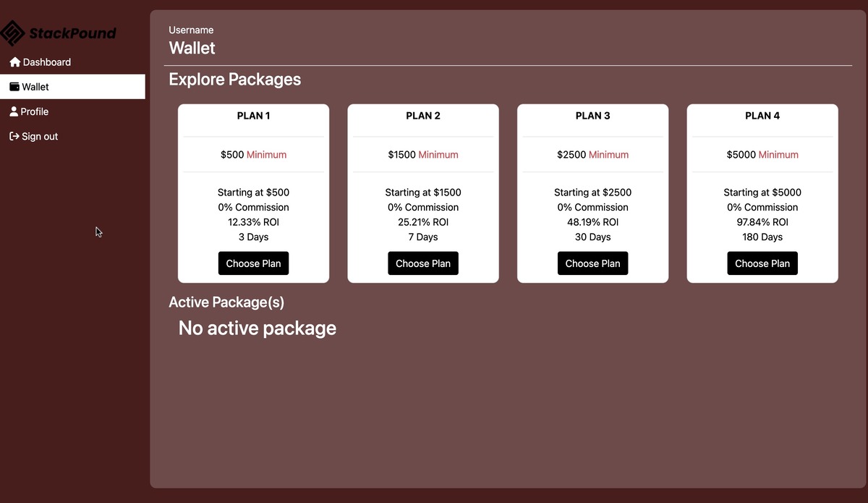868x503 pixels.
Task: Click the No active package message
Action: pos(258,328)
